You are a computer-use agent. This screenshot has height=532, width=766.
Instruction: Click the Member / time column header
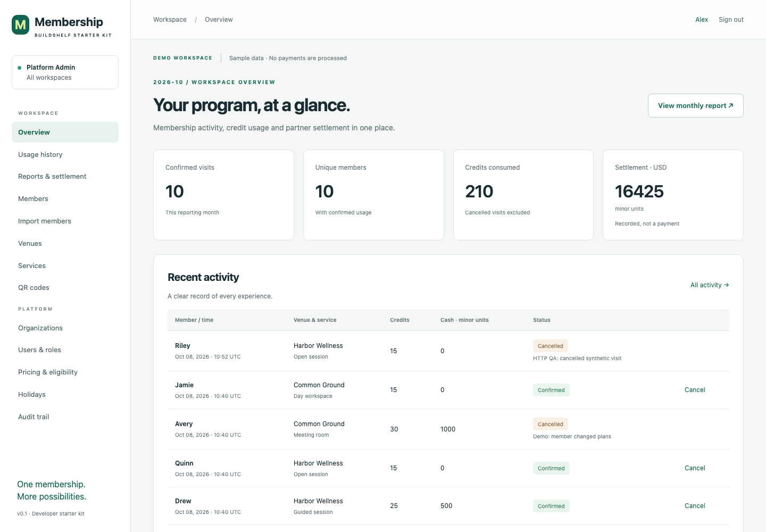194,320
